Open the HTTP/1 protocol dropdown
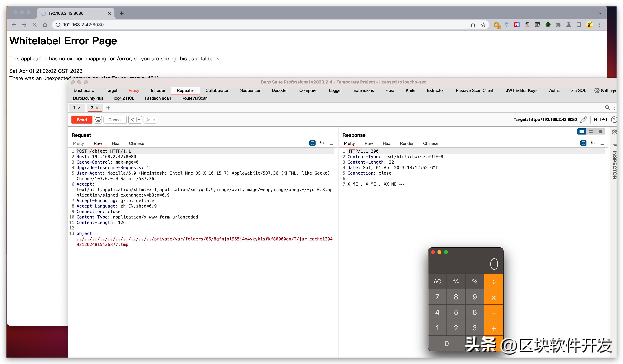Screen dimensions: 623x364 tap(601, 120)
